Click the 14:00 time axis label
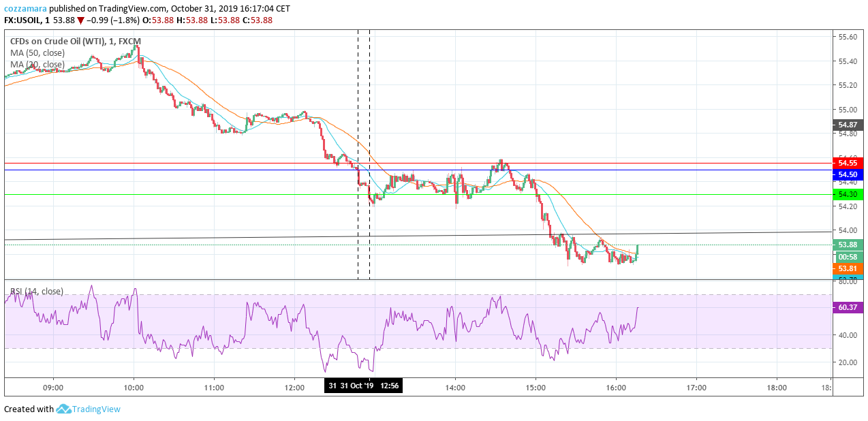The width and height of the screenshot is (868, 421). [x=455, y=388]
